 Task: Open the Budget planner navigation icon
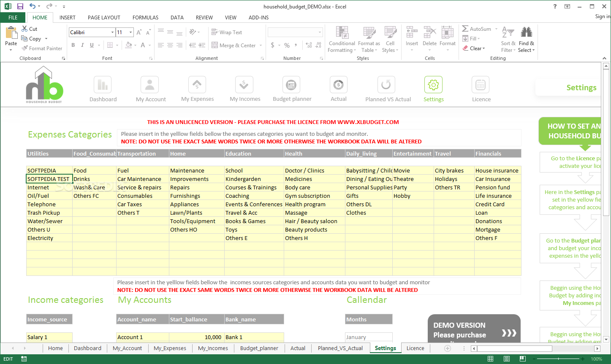pos(291,85)
